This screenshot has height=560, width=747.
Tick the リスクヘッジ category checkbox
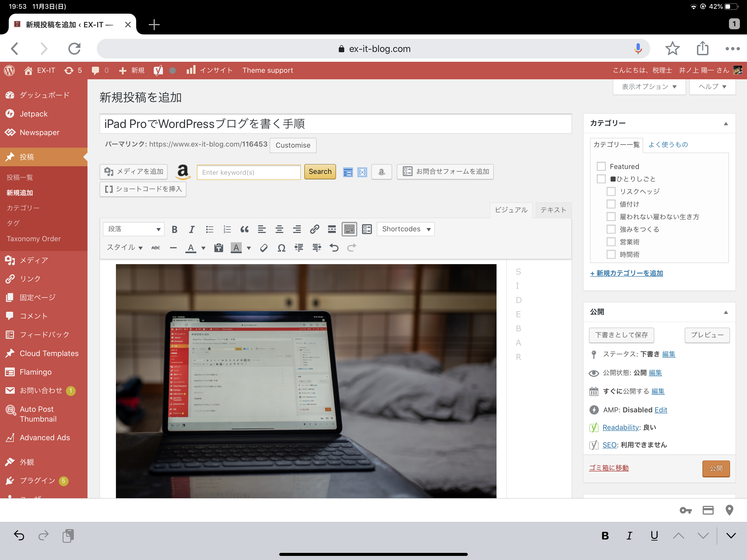(611, 191)
